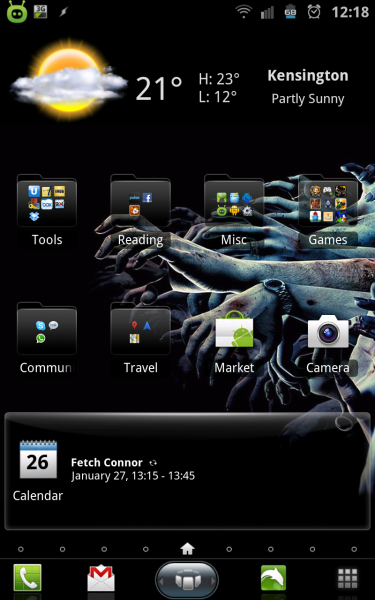Tap the screen preview button in dock
Image resolution: width=375 pixels, height=600 pixels.
tap(187, 580)
